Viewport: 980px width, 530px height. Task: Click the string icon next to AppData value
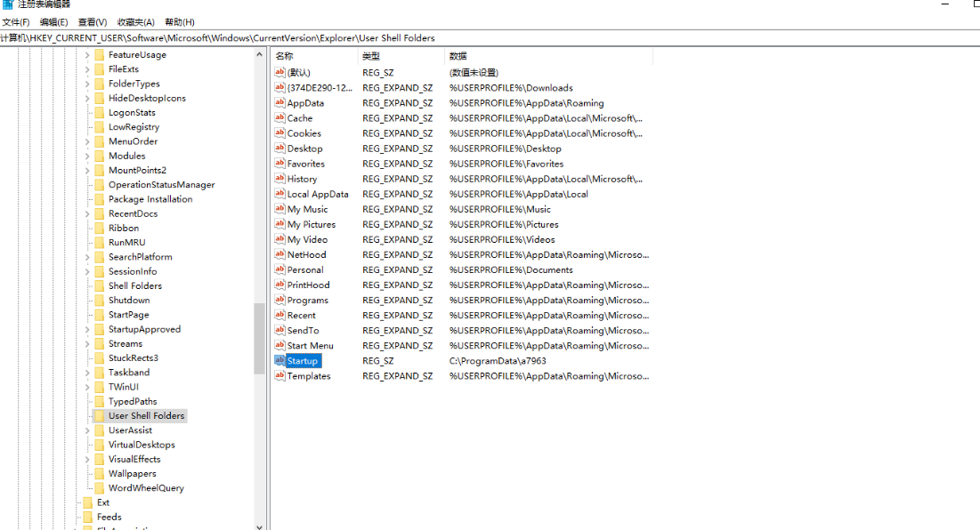[279, 102]
